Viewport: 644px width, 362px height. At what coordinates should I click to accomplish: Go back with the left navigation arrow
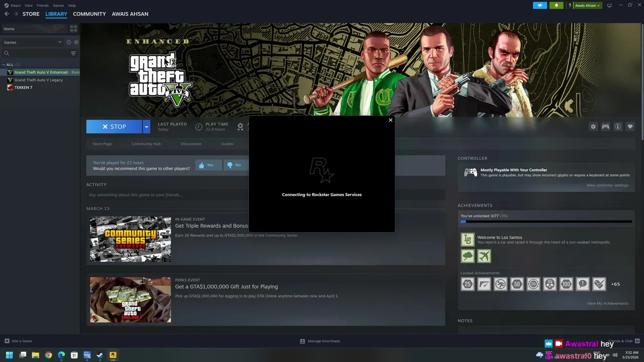7,14
